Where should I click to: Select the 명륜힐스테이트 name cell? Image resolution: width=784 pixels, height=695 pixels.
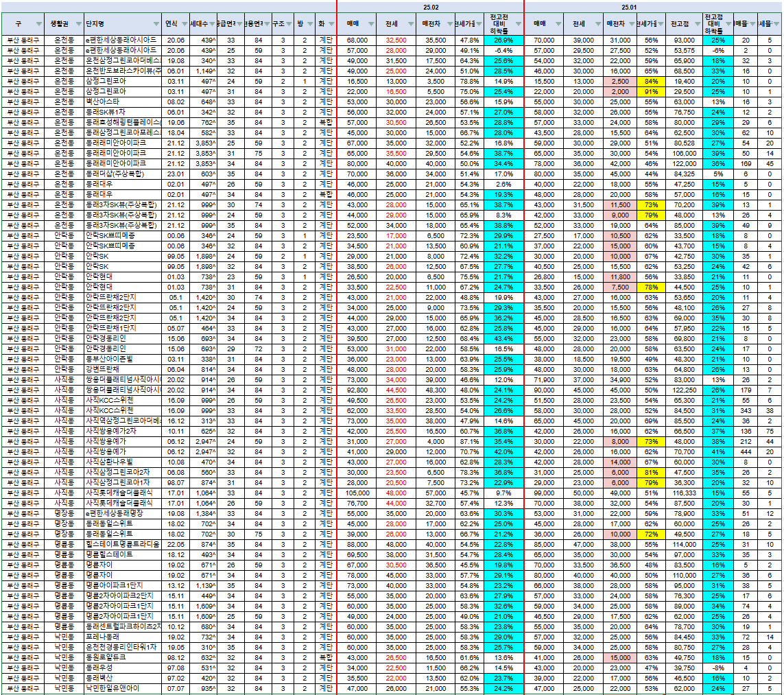point(123,555)
